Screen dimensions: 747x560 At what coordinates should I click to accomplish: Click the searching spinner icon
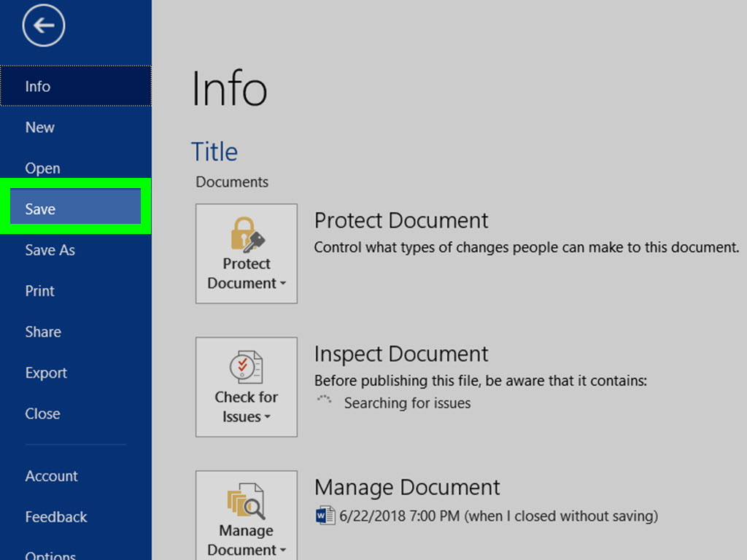(x=325, y=400)
